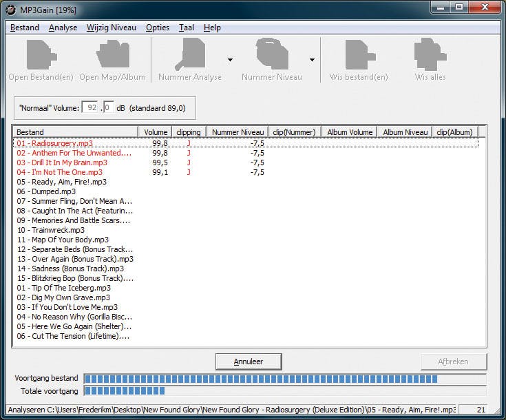Select 01 - Radiosurgery.mp3 row

(x=246, y=143)
